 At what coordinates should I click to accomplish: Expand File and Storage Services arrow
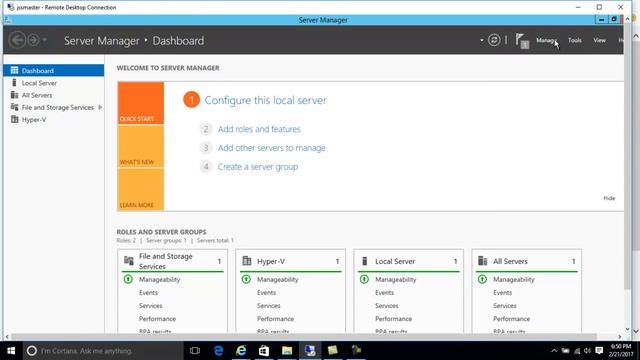coord(100,107)
